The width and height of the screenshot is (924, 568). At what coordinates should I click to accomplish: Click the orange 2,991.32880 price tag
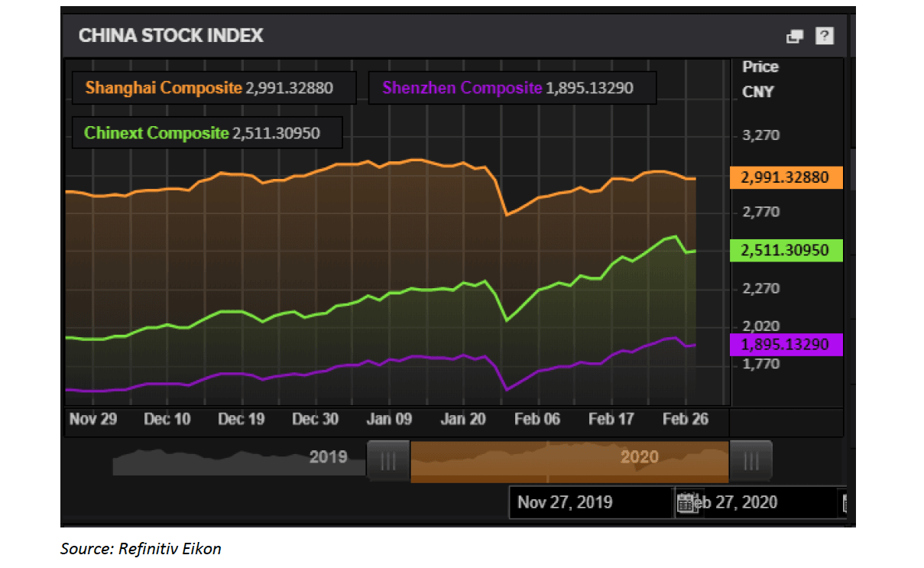tap(786, 177)
